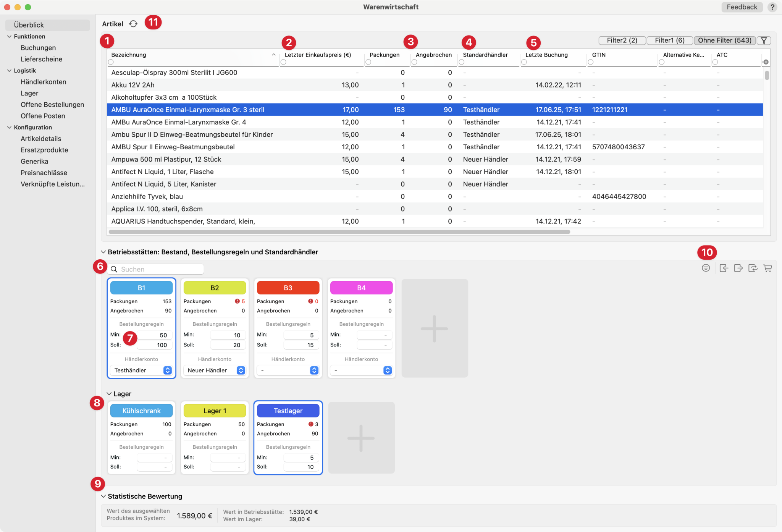Open the B4 Händlerkonto dropdown
This screenshot has width=782, height=532.
(361, 370)
